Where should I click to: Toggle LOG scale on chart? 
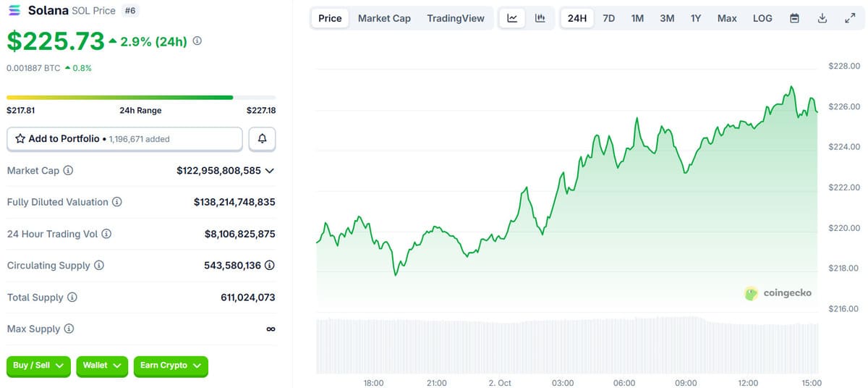762,18
